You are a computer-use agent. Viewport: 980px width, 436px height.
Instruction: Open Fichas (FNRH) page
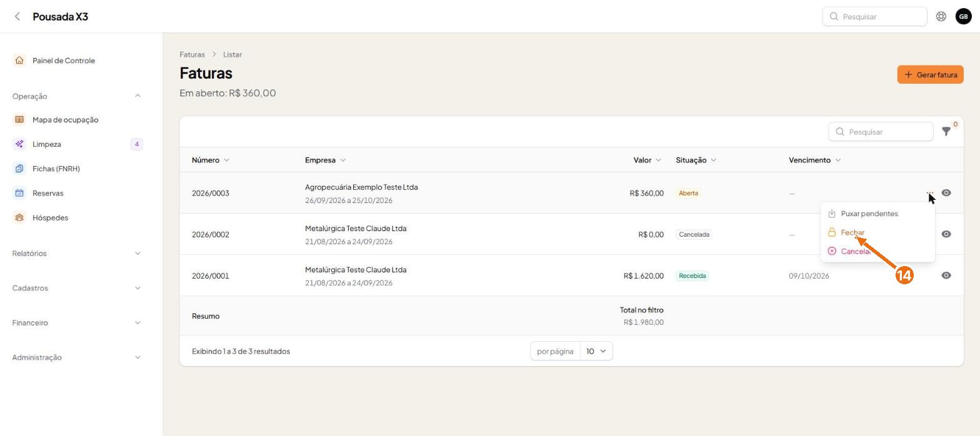point(56,169)
